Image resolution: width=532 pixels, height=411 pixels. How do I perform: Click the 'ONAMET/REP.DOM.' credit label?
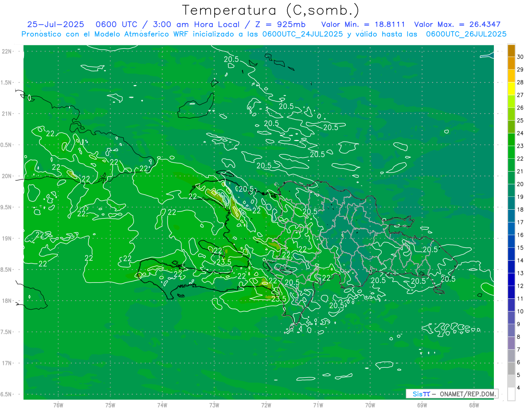(468, 394)
